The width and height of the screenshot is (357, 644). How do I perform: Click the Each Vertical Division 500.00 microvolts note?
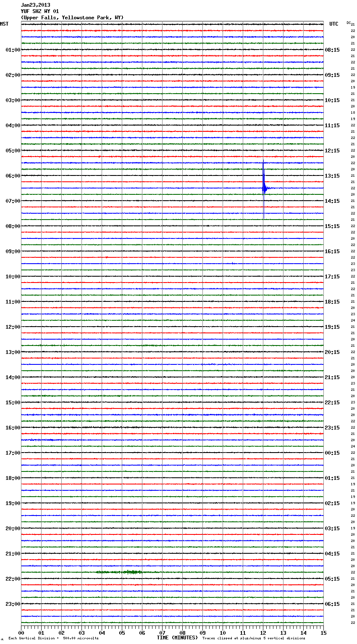[53, 639]
